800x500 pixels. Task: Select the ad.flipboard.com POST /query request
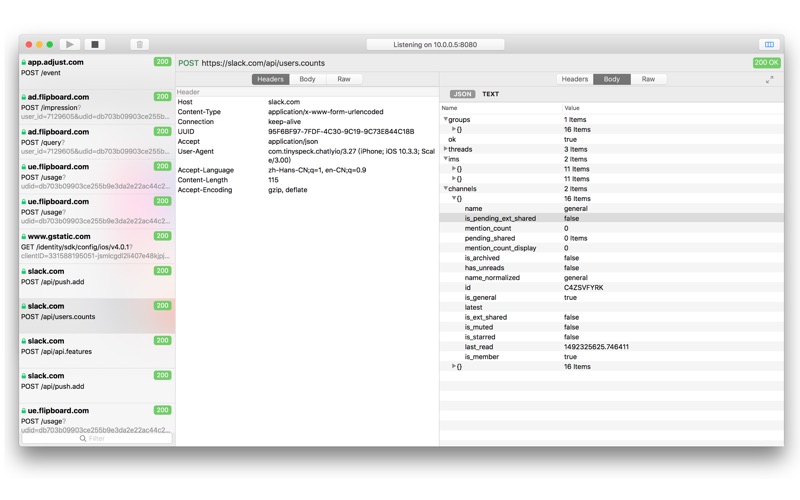(x=97, y=141)
